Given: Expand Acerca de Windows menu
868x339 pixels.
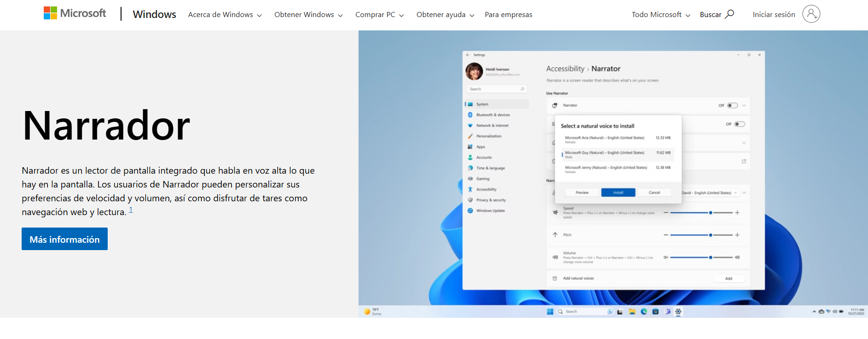Looking at the screenshot, I should 225,15.
